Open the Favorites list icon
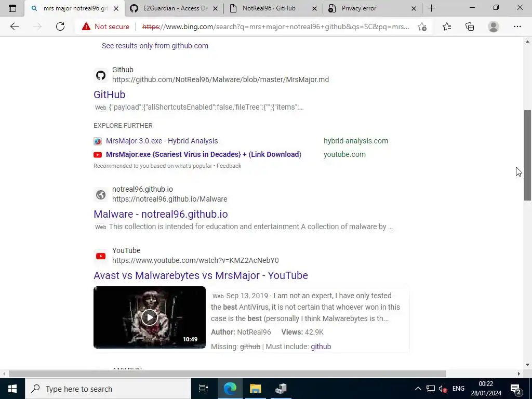 pos(447,26)
